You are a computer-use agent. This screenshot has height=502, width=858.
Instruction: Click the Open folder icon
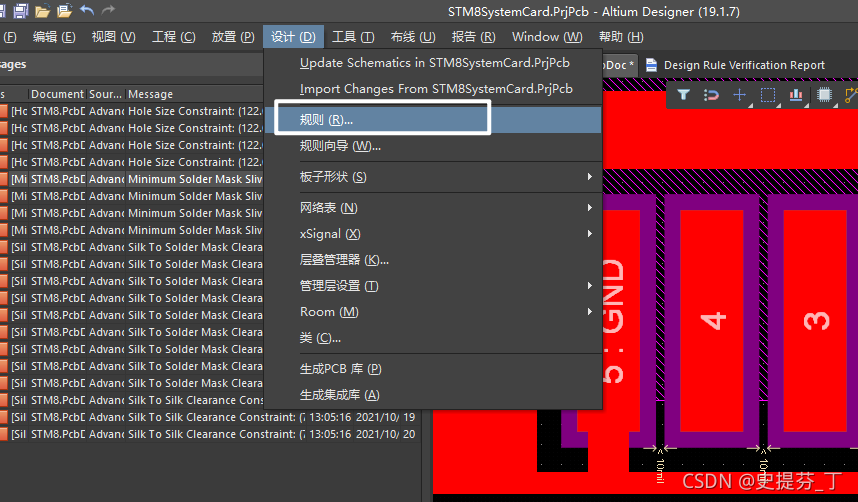[42, 10]
